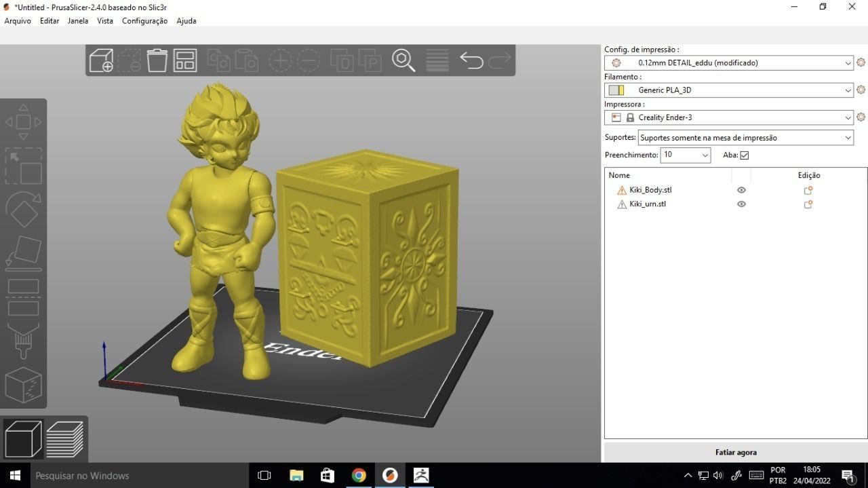
Task: Click the Variable layer height icon
Action: pos(437,60)
